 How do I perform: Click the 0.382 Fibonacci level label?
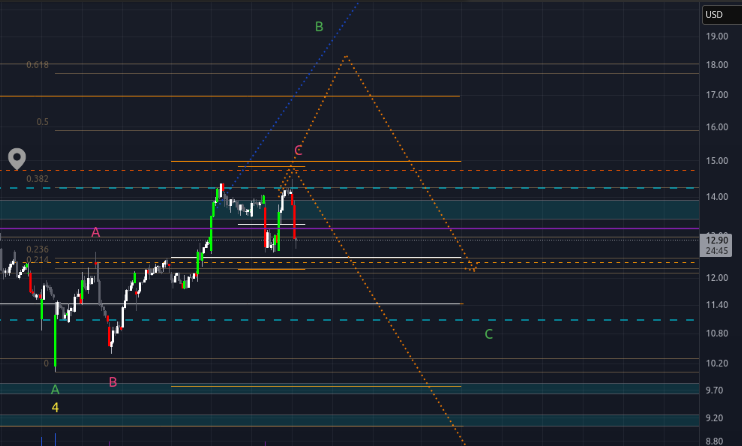pos(38,179)
